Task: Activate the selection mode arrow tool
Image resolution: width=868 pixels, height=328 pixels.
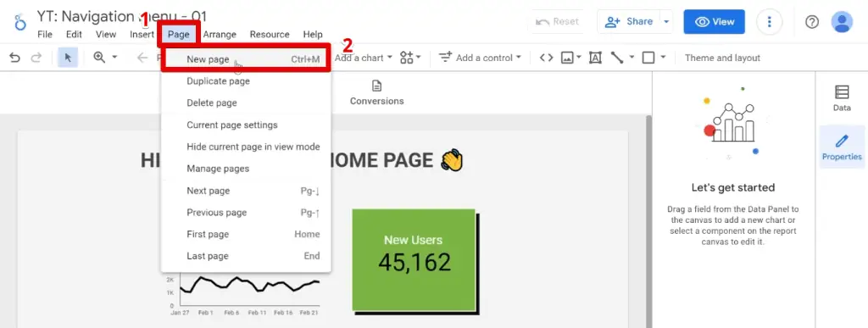Action: coord(68,58)
